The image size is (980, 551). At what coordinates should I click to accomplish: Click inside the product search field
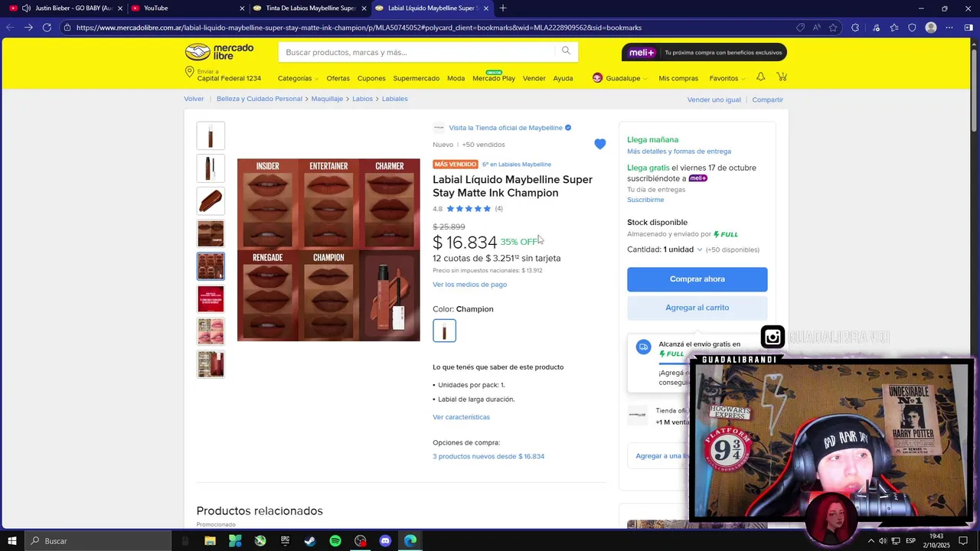coord(418,52)
